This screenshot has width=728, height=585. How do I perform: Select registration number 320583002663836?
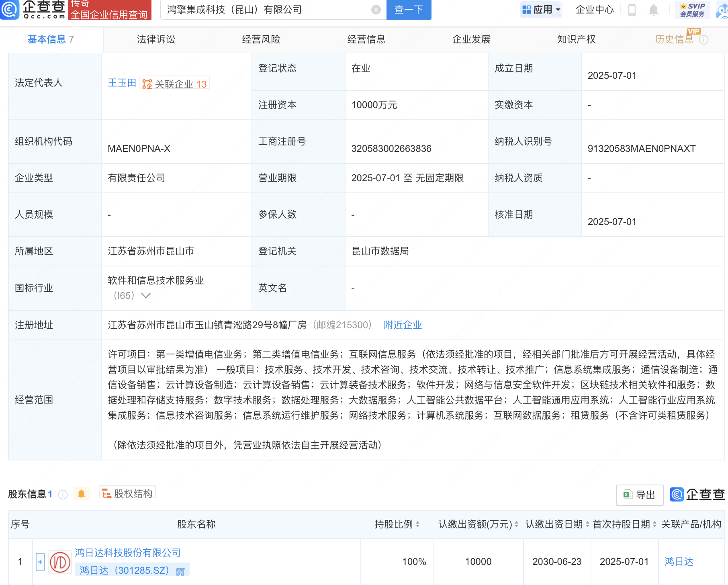391,149
